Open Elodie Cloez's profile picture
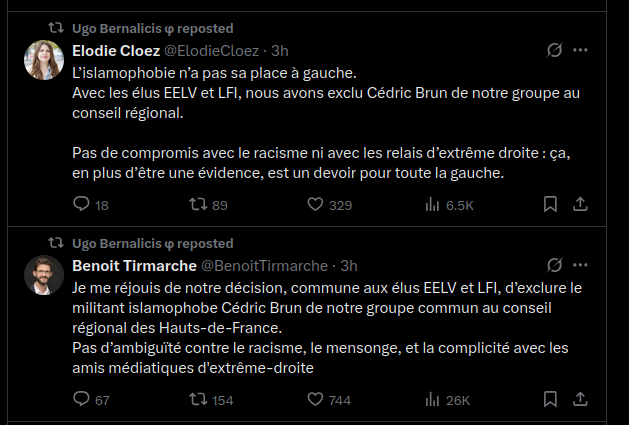The height and width of the screenshot is (425, 629). pyautogui.click(x=43, y=60)
